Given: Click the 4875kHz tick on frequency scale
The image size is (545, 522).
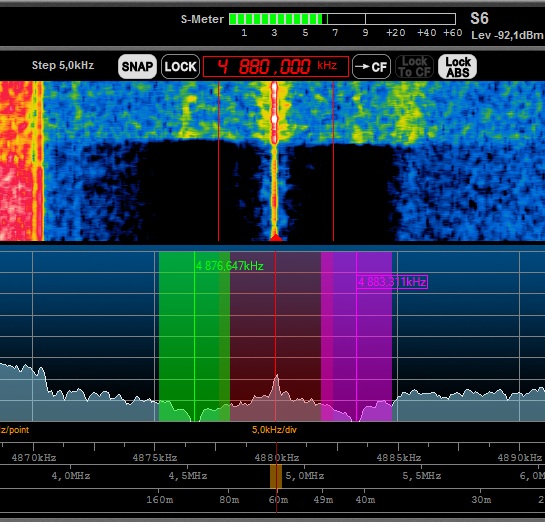Looking at the screenshot, I should point(155,457).
